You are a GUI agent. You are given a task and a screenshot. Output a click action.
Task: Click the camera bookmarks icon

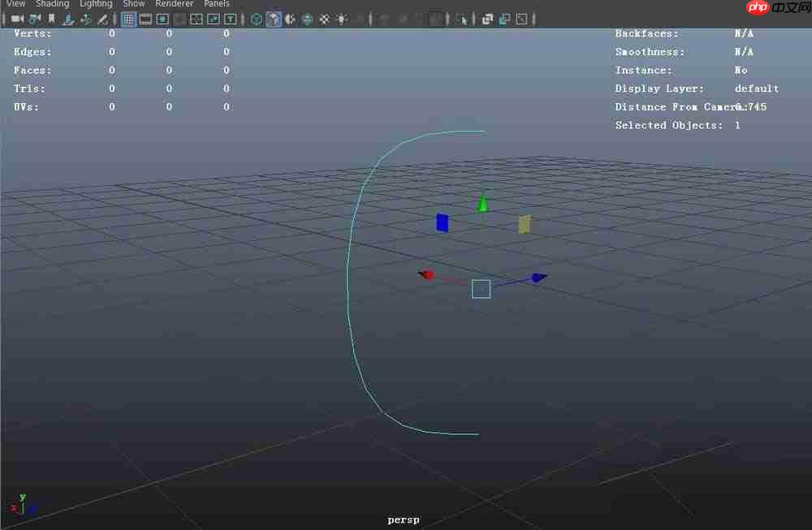pos(52,19)
